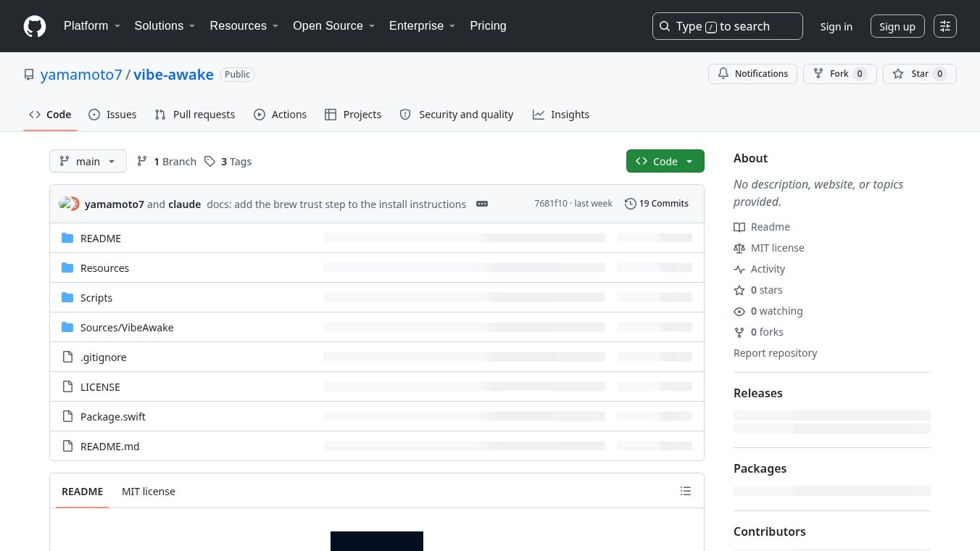Open the command palette icon in header

click(x=945, y=26)
